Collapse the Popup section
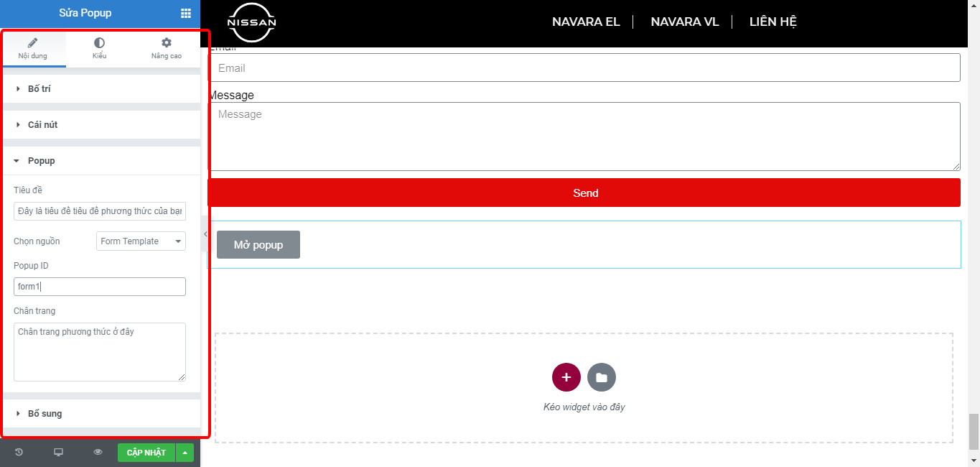The image size is (980, 467). pyautogui.click(x=41, y=161)
